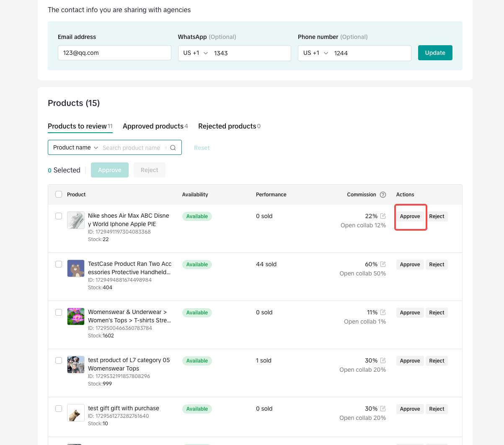Edit commission for test product of L7
The image size is (504, 445).
click(383, 360)
